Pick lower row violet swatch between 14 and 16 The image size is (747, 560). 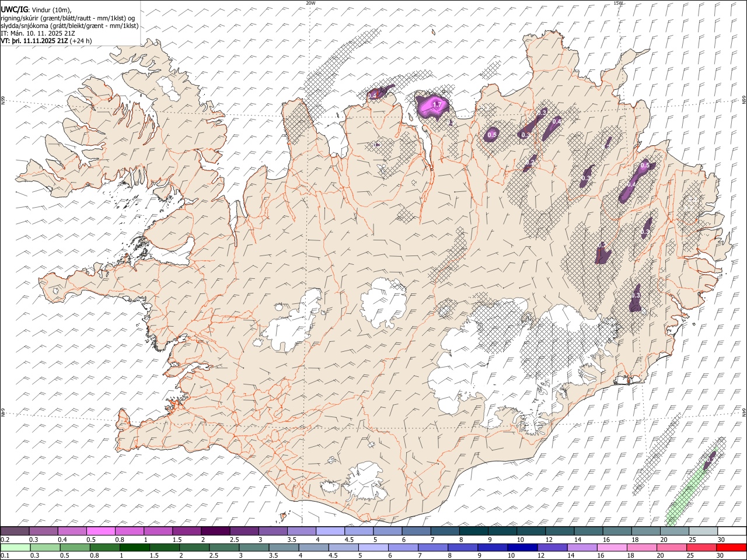(582, 547)
